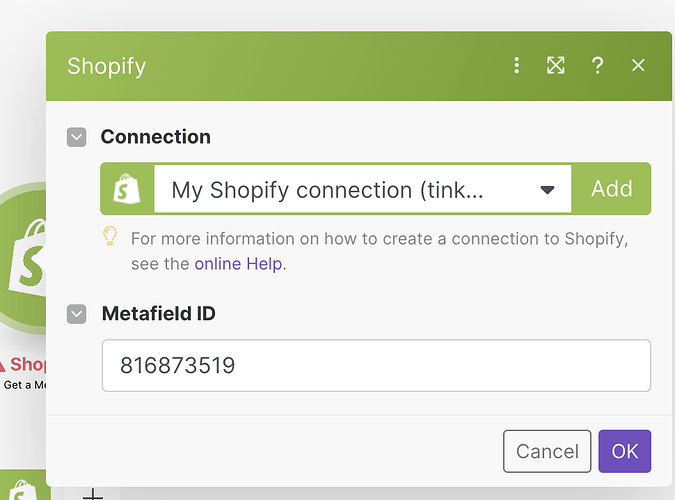675x500 pixels.
Task: Open the three-dot options menu
Action: 517,66
